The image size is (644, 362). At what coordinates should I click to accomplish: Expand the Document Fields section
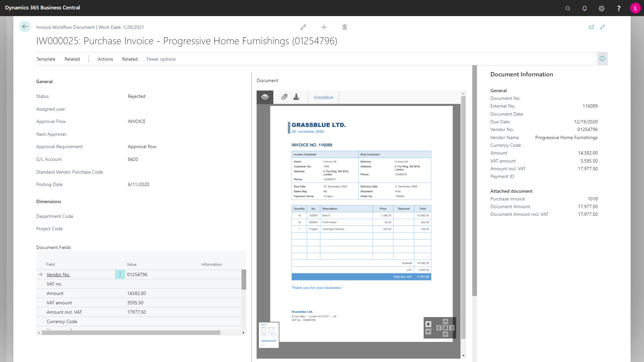[53, 247]
